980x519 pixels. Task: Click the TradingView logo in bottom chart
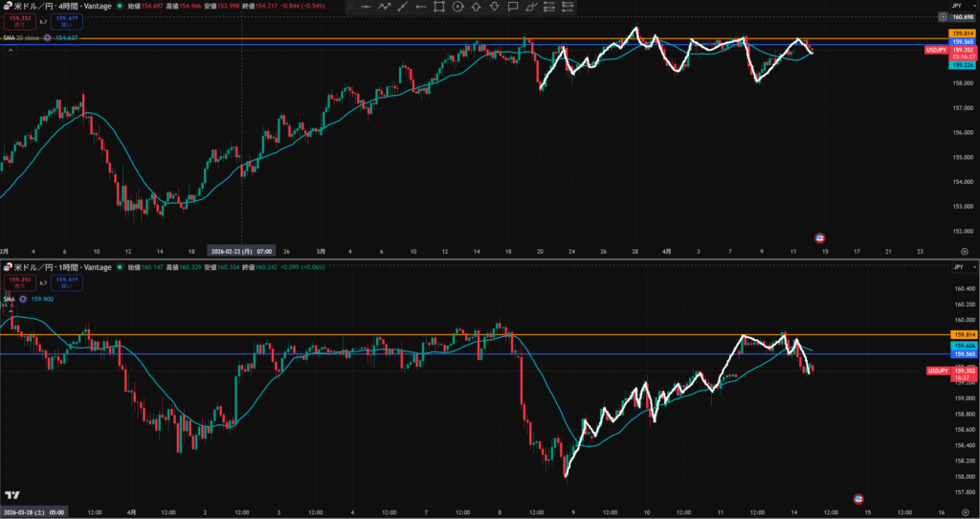click(x=12, y=495)
